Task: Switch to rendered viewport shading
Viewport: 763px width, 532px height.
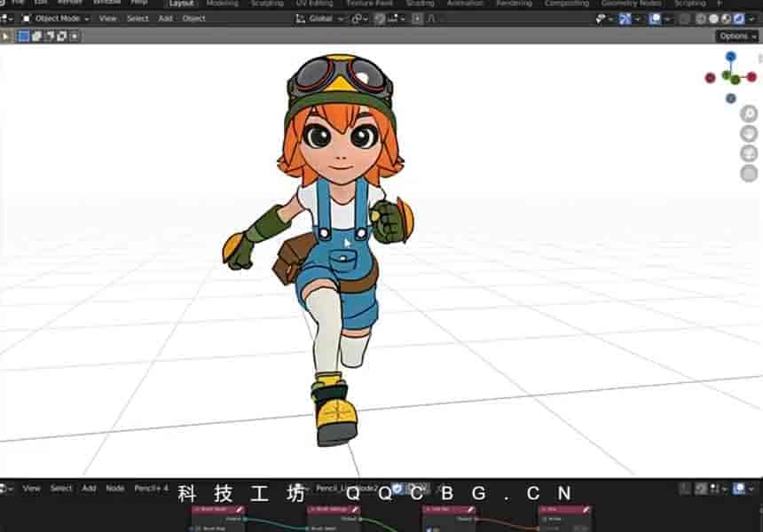Action: (739, 19)
